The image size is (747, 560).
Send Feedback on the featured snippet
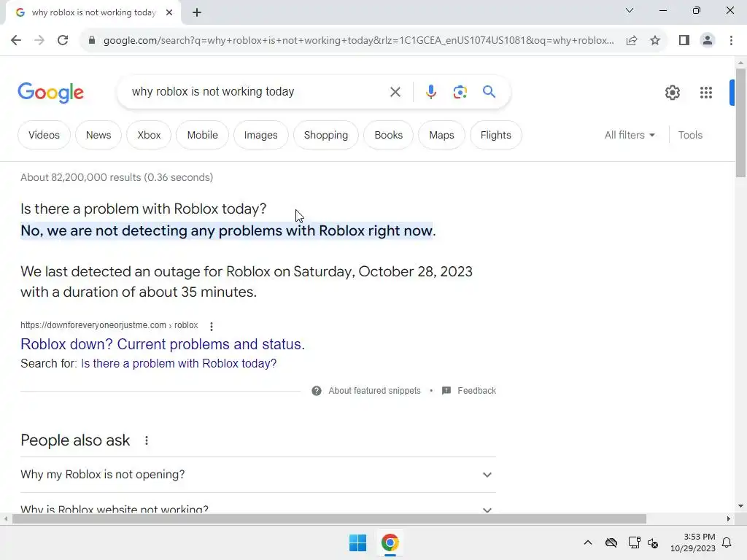click(x=476, y=391)
